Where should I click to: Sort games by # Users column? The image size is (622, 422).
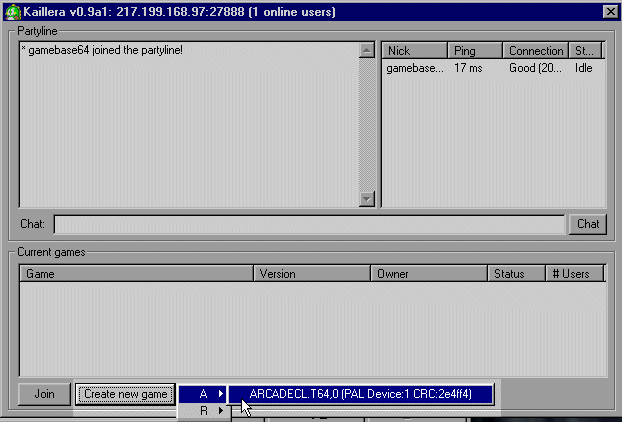pos(574,274)
